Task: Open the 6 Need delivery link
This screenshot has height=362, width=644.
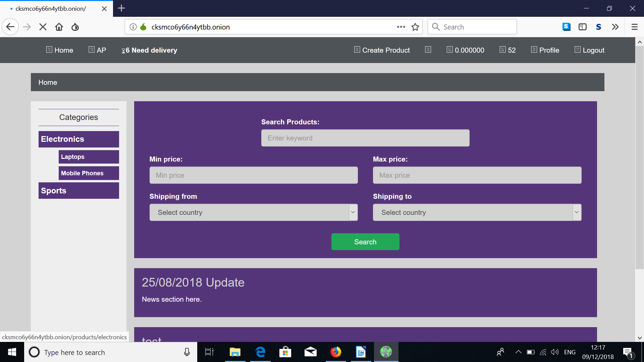Action: [x=149, y=50]
